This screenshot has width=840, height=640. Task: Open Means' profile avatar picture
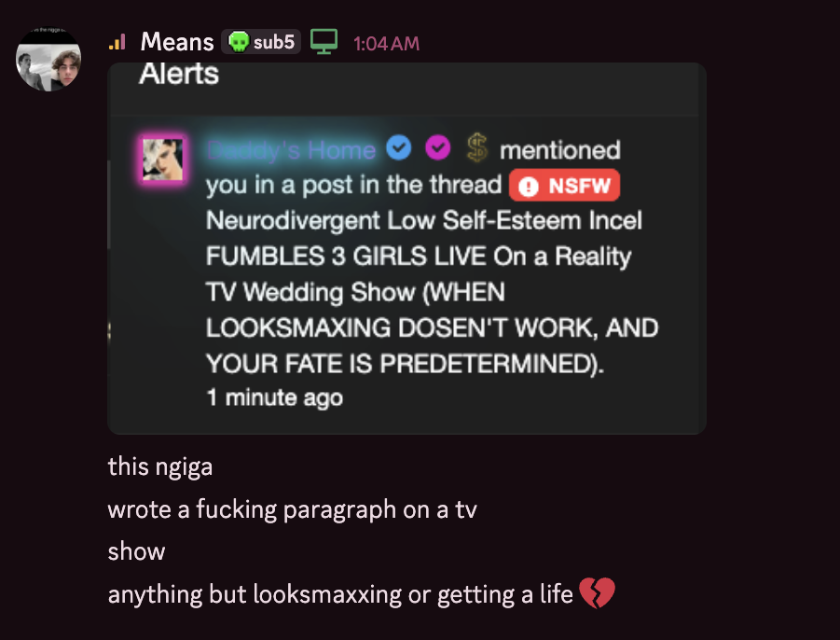tap(48, 60)
